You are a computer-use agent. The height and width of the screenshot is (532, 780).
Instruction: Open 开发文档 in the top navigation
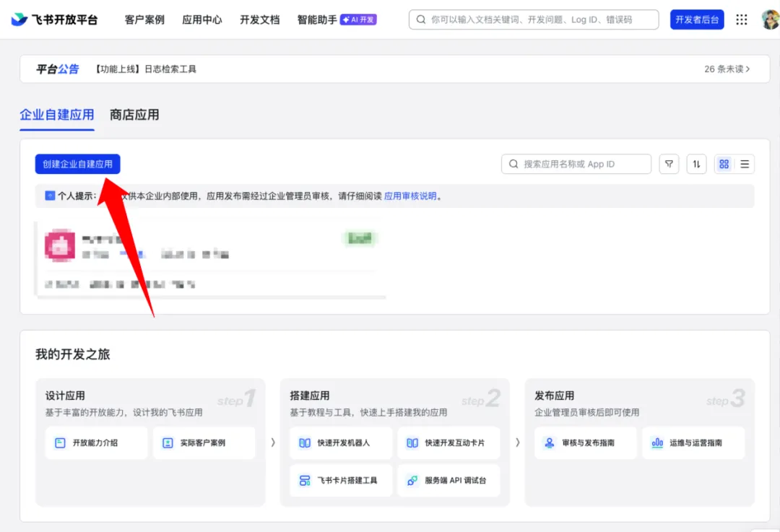(x=259, y=19)
